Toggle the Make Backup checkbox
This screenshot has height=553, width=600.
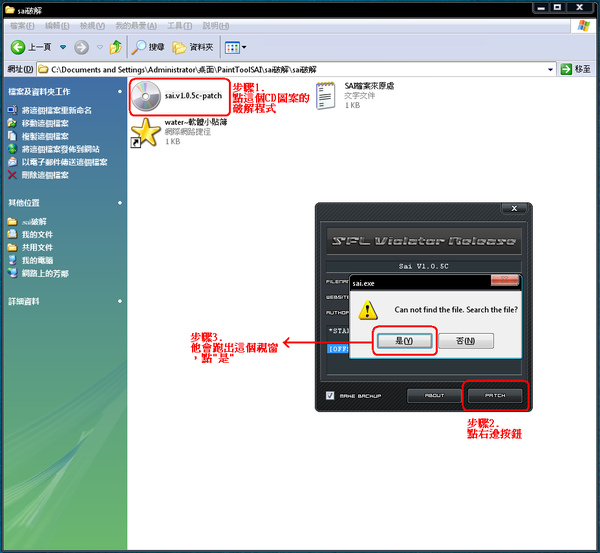pyautogui.click(x=330, y=395)
